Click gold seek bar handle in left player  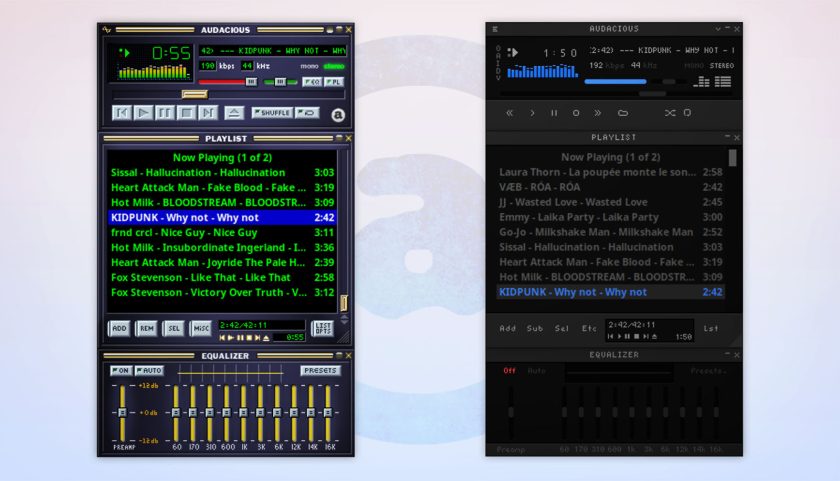point(194,94)
